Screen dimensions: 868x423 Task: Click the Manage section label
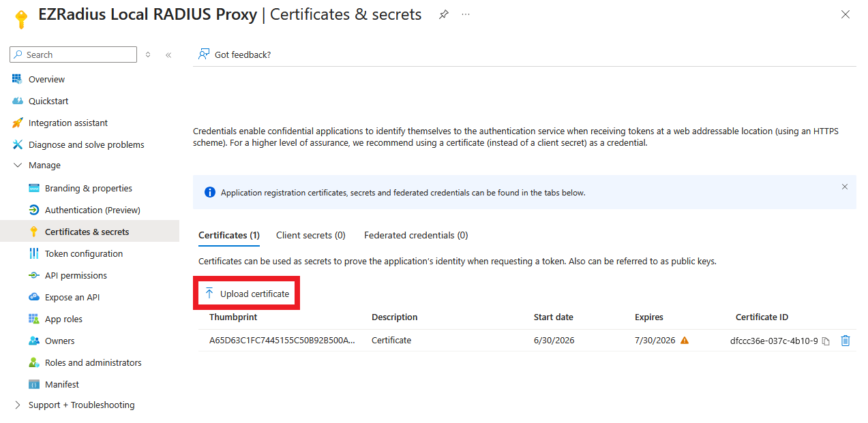(44, 165)
